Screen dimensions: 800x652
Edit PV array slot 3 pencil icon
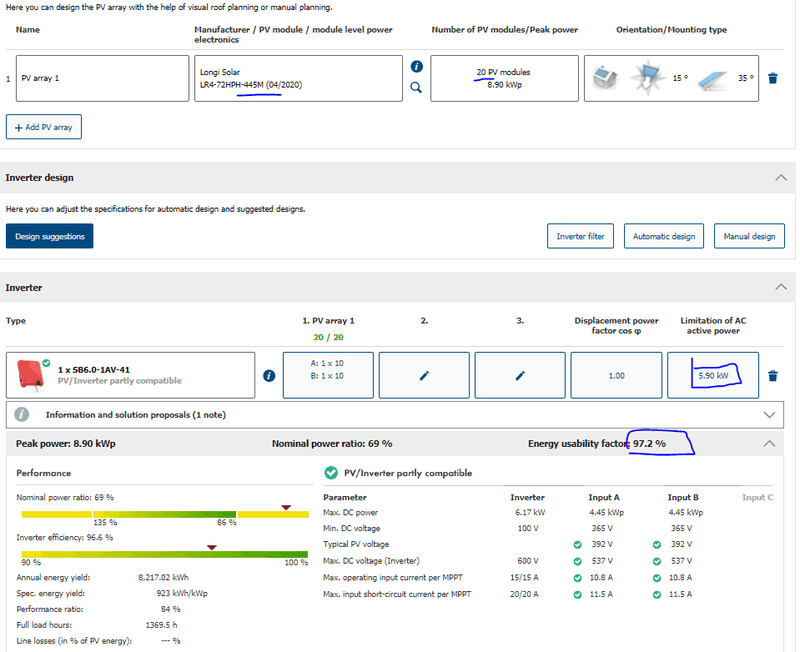(x=519, y=376)
